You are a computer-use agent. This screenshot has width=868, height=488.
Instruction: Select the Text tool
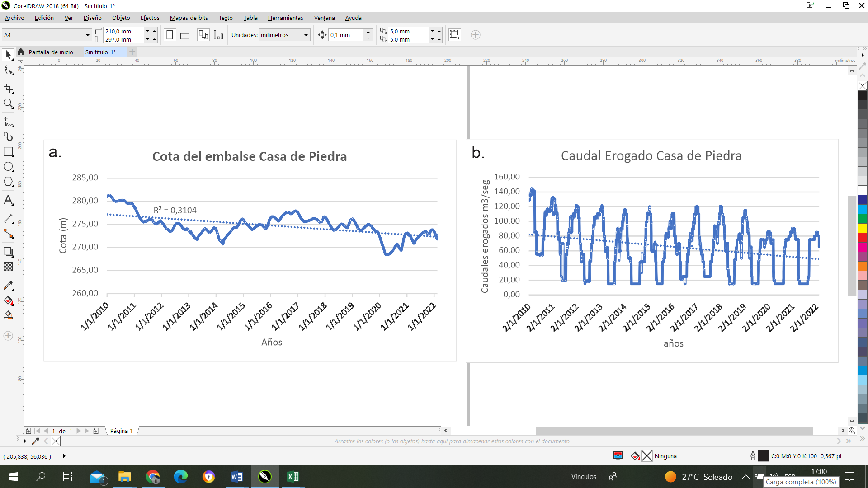click(8, 200)
